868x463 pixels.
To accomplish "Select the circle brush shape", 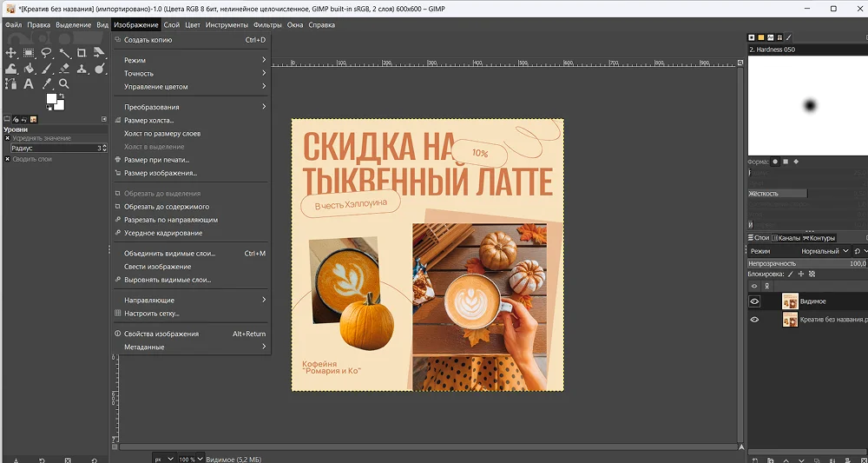I will pos(775,162).
